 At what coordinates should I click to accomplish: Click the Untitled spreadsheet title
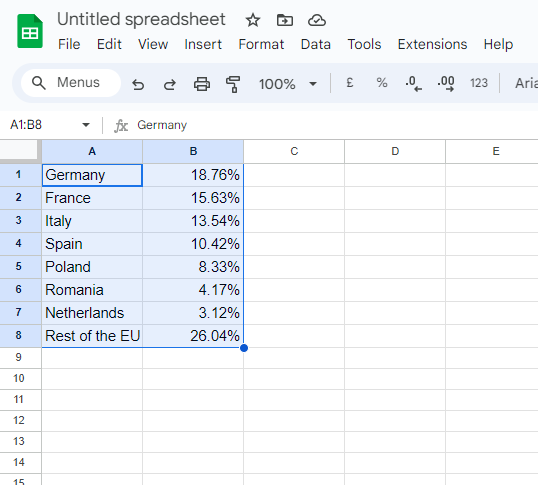[141, 19]
